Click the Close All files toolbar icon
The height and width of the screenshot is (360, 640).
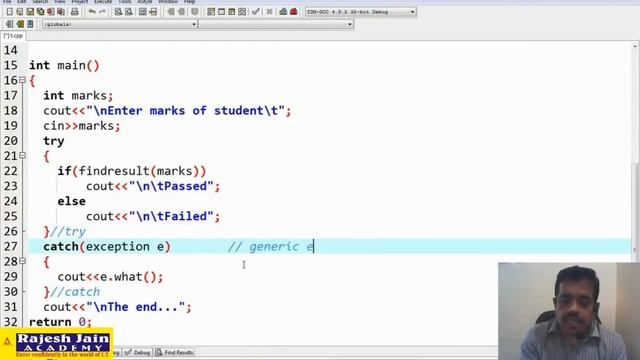(x=61, y=12)
